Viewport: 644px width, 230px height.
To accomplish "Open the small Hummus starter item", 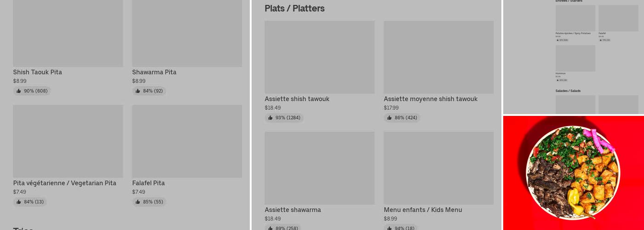I will click(x=575, y=58).
